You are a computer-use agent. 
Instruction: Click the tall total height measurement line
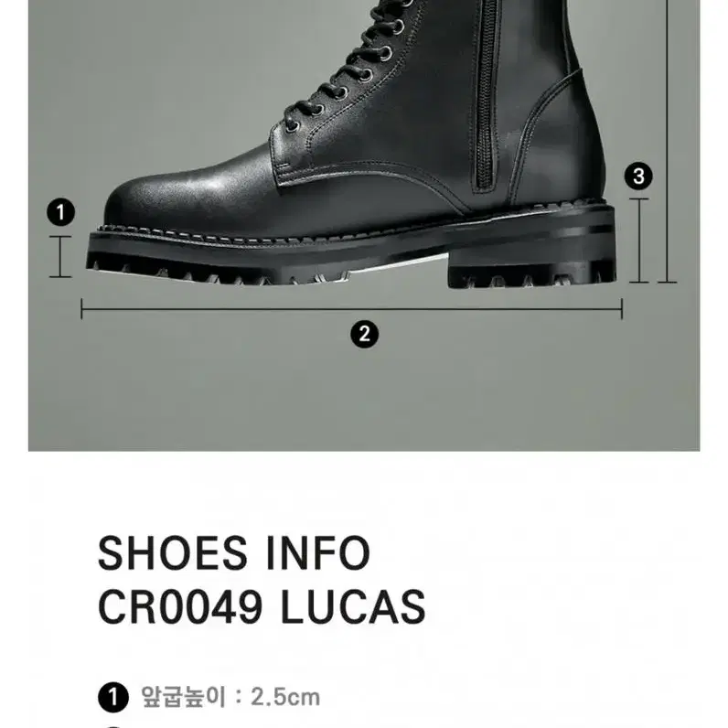667,141
